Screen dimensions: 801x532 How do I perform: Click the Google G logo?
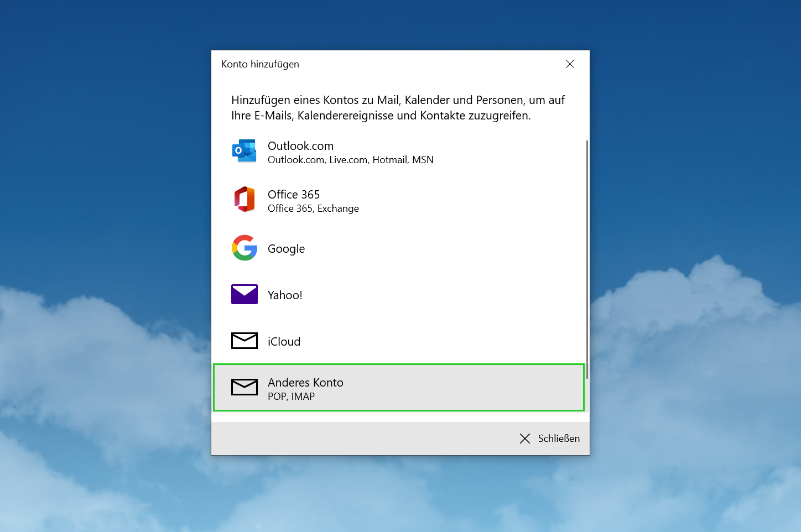245,248
